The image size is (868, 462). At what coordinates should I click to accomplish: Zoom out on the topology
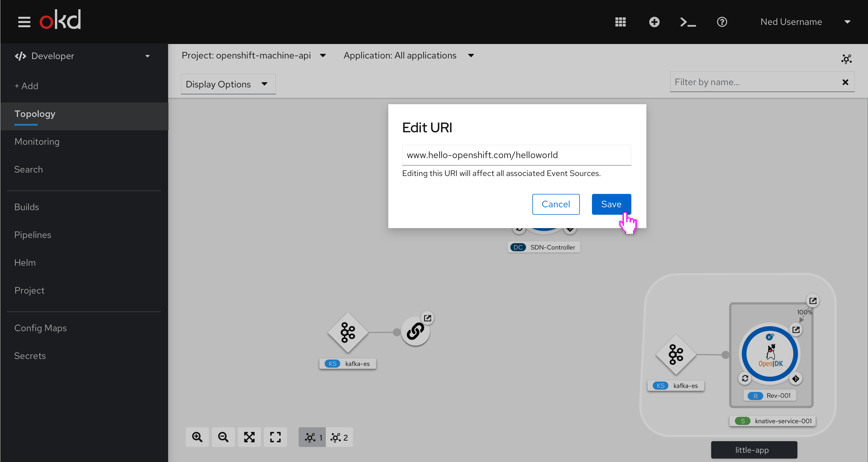click(223, 437)
